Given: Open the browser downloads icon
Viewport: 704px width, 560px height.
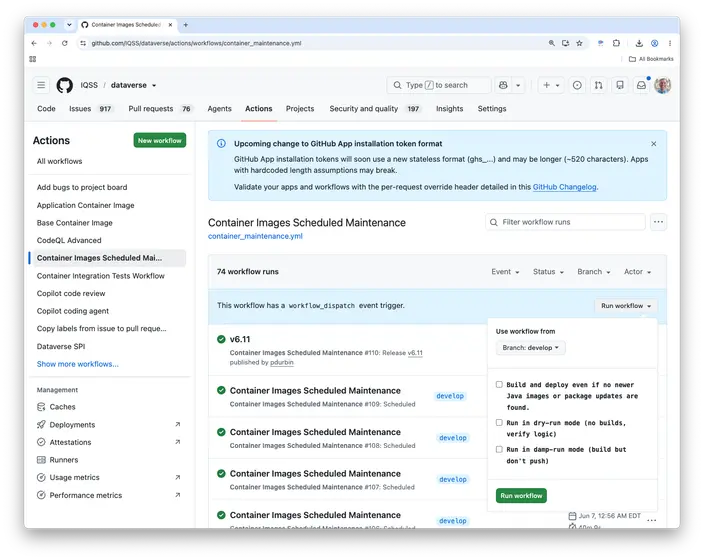Looking at the screenshot, I should pyautogui.click(x=639, y=43).
